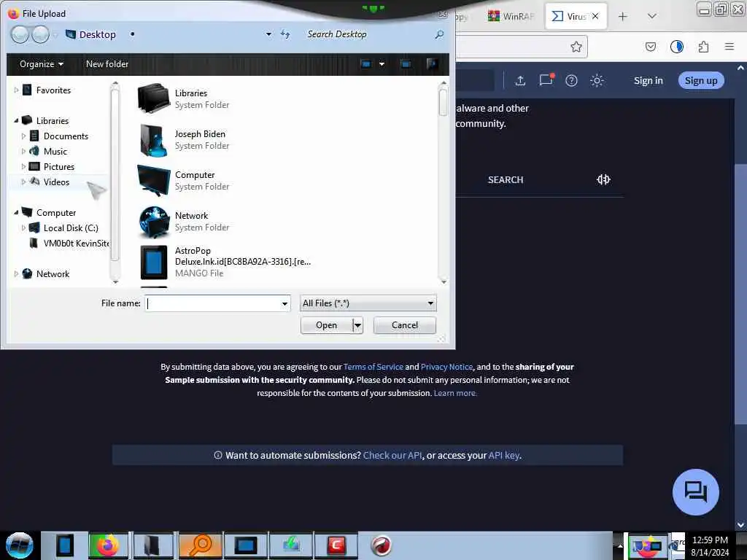Expand the Local Disk (C:) node
The image size is (747, 560).
[23, 227]
